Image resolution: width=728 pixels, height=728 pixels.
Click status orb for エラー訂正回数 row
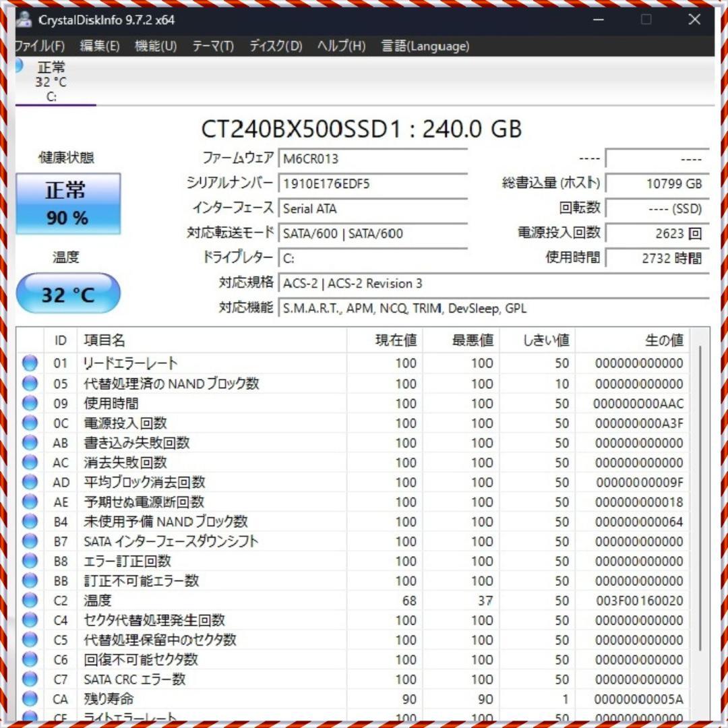[30, 561]
